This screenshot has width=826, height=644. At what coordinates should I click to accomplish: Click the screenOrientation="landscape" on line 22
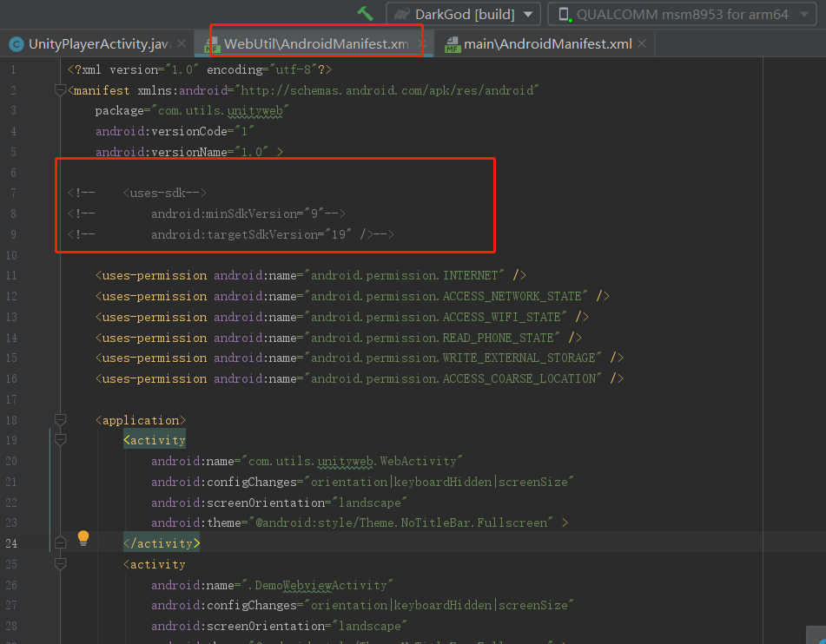(x=279, y=503)
